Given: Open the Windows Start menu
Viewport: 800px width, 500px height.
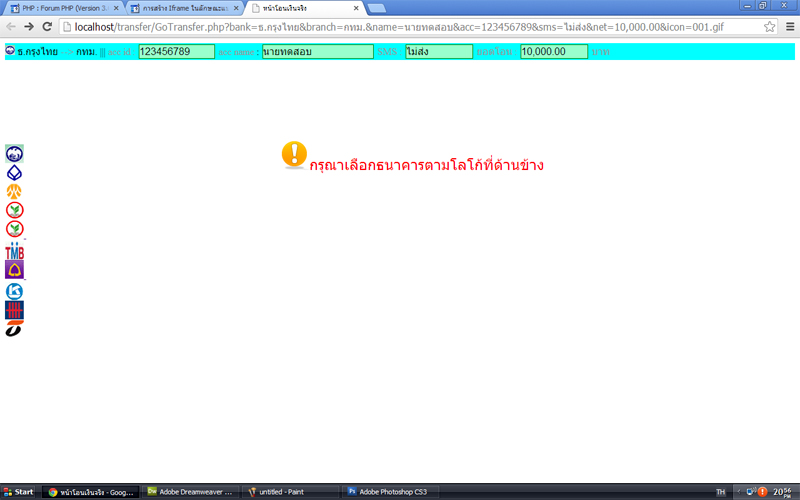Looking at the screenshot, I should (x=18, y=492).
